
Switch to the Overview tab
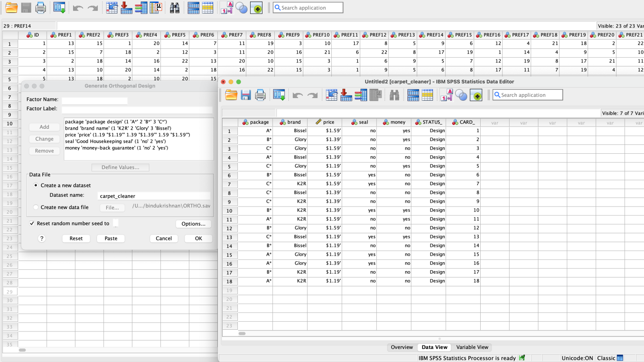click(x=402, y=347)
